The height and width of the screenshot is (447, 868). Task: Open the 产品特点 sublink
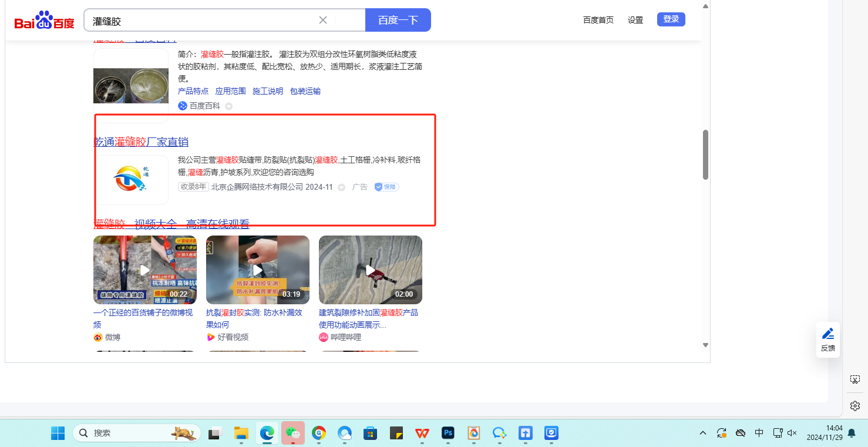(x=193, y=91)
